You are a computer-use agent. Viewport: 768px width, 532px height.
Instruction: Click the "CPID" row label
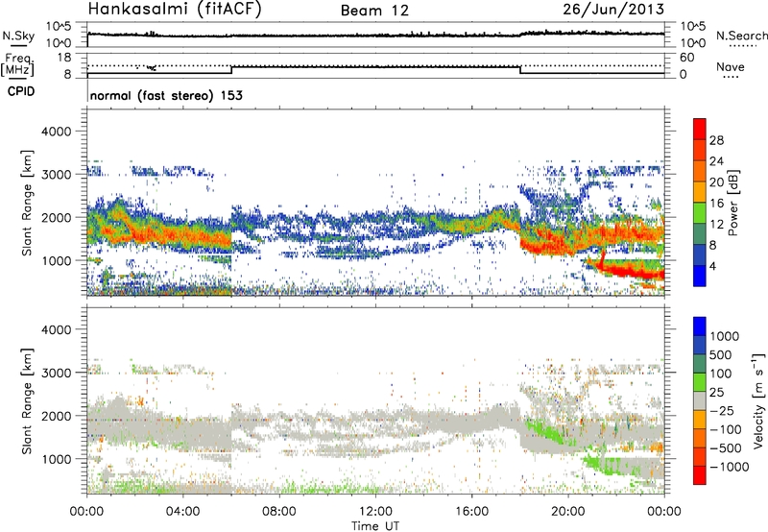(x=21, y=91)
